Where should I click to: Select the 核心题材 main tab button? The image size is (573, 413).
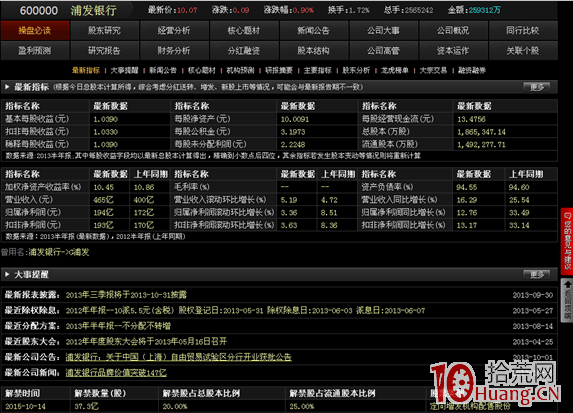(244, 30)
